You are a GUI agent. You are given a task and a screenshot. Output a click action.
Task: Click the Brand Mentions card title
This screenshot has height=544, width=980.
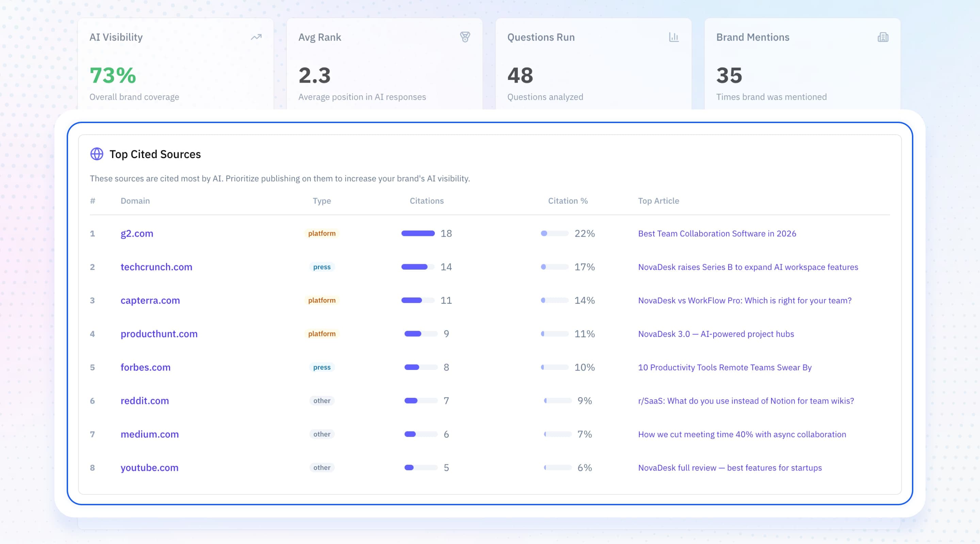click(x=752, y=37)
